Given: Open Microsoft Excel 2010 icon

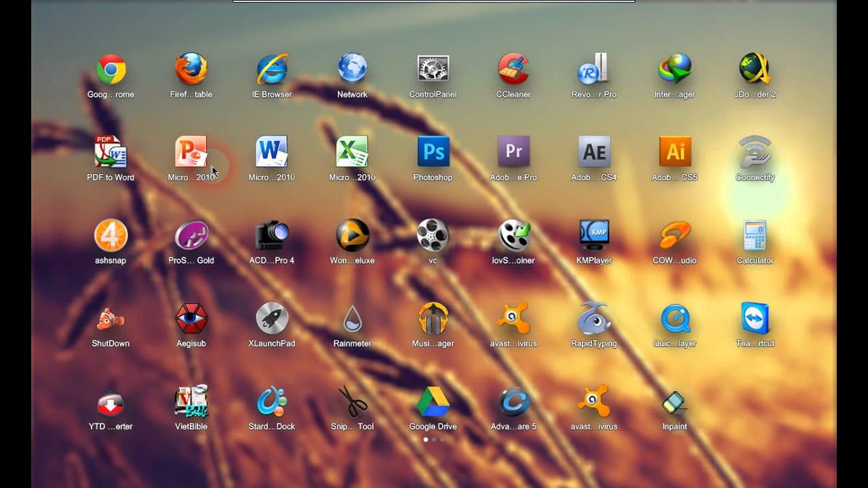Looking at the screenshot, I should click(352, 152).
